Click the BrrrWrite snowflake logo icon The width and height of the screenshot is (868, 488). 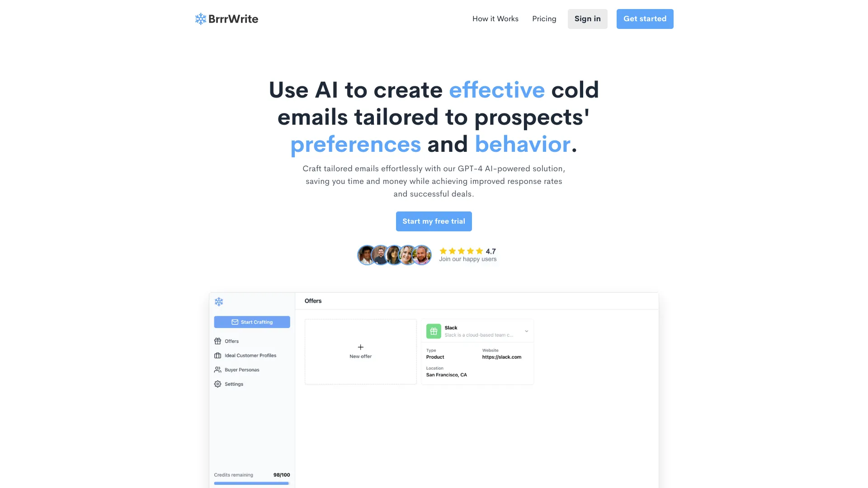coord(200,19)
